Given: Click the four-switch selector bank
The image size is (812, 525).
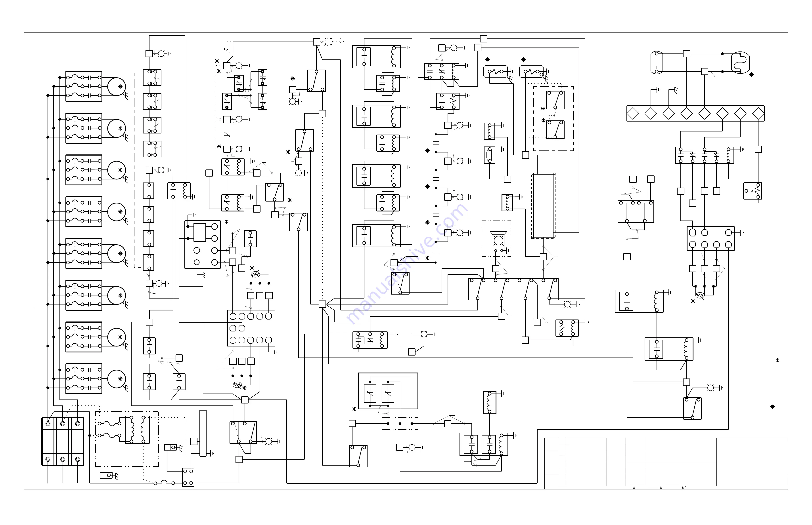Looking at the screenshot, I should 513,289.
